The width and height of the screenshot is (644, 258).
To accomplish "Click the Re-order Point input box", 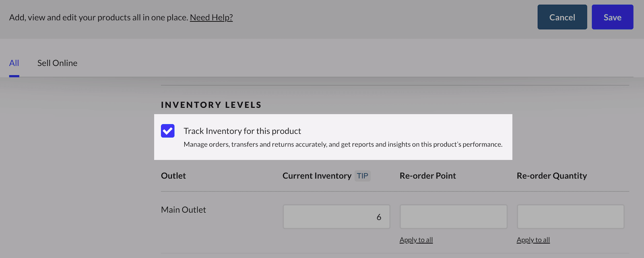I will [x=453, y=217].
